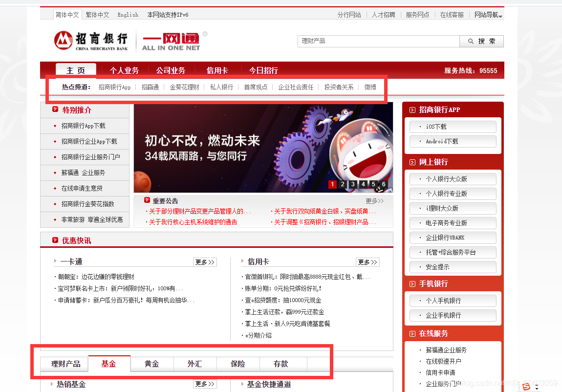Open 招商银行App下载 in 特别推介
Viewport: 562px width, 392px height.
pos(83,126)
